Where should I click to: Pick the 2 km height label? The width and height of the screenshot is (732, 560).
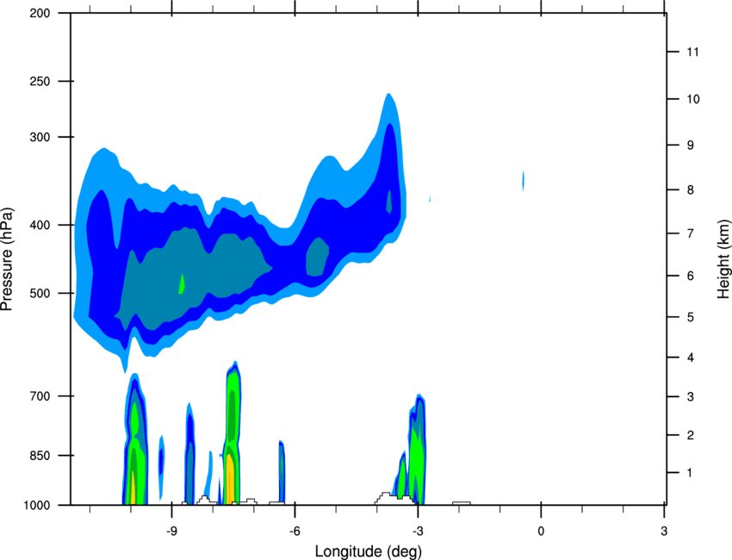(691, 435)
